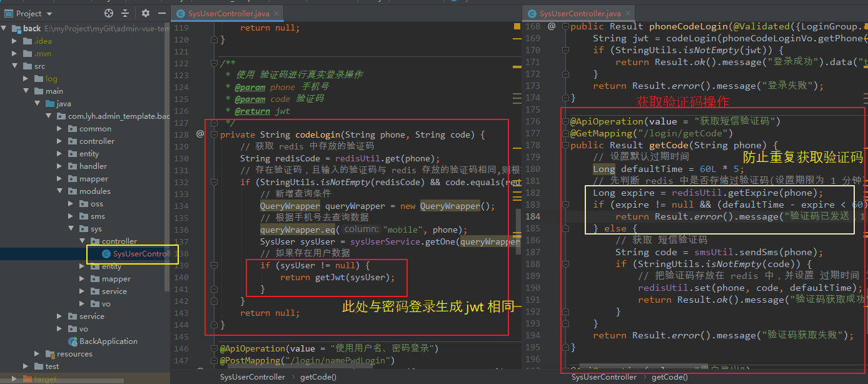The image size is (868, 384).
Task: Click SysUserController breadcrumb under left editor
Action: pyautogui.click(x=253, y=377)
